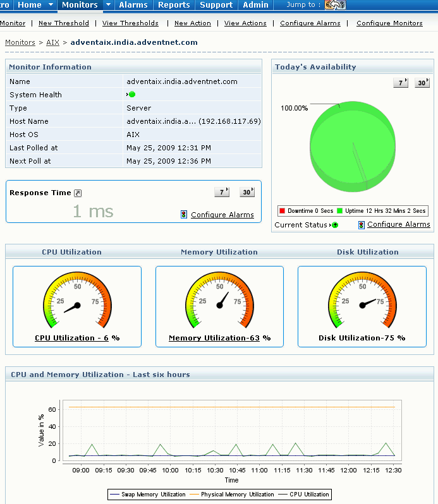Show 7-day Response Time report
Viewport: 438px width, 504px height.
[222, 192]
